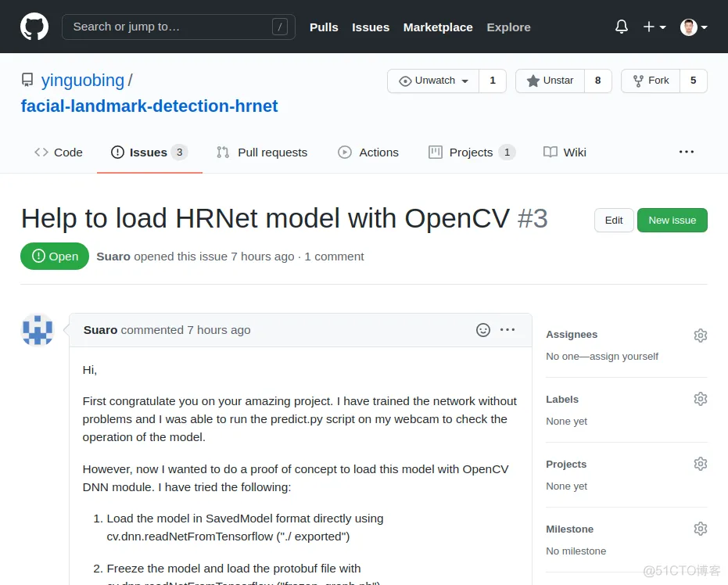Click the Assignees heading
Image resolution: width=728 pixels, height=585 pixels.
click(572, 335)
